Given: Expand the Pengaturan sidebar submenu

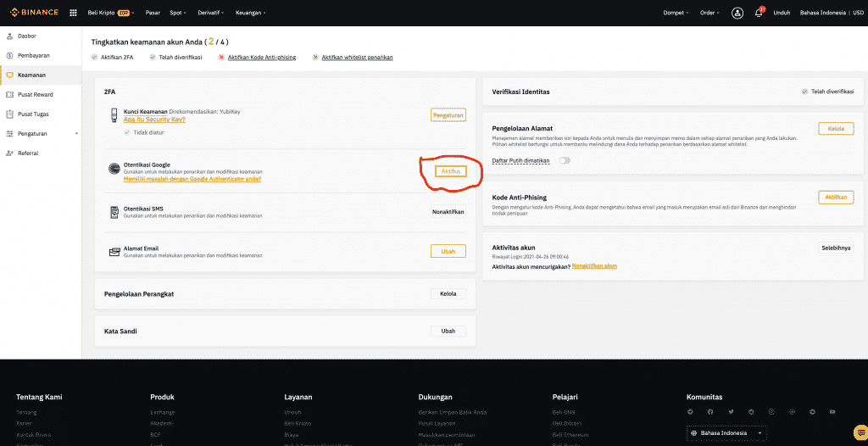Looking at the screenshot, I should point(76,133).
